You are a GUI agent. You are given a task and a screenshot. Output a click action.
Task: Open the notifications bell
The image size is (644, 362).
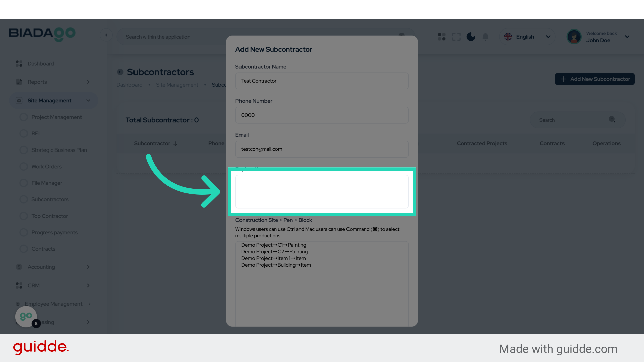(x=485, y=37)
